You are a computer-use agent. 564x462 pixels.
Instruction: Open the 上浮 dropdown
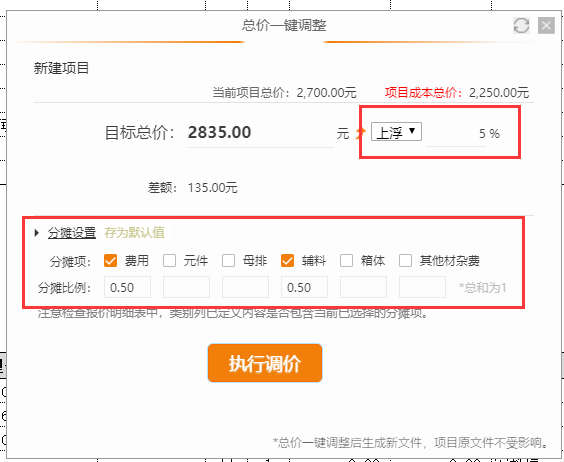(396, 132)
